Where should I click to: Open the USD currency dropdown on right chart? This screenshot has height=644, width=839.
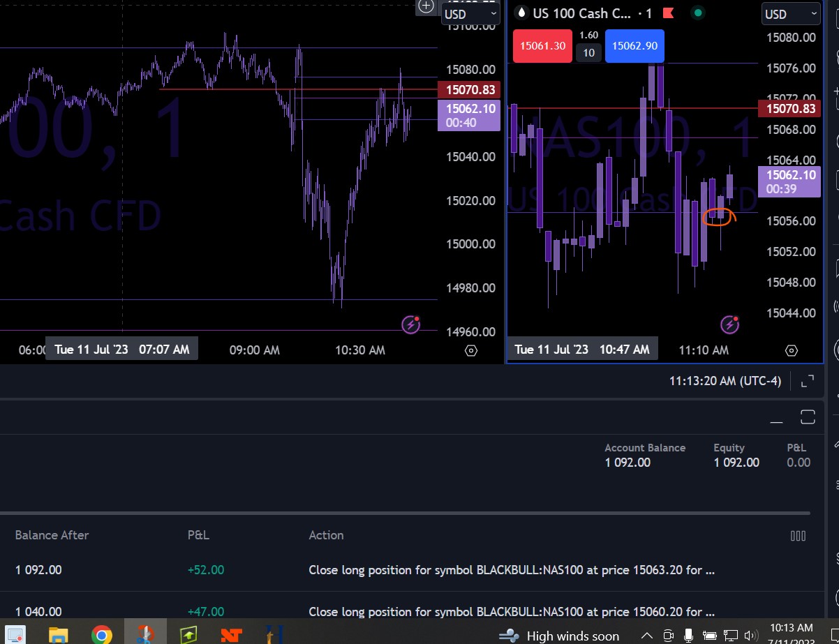point(790,14)
